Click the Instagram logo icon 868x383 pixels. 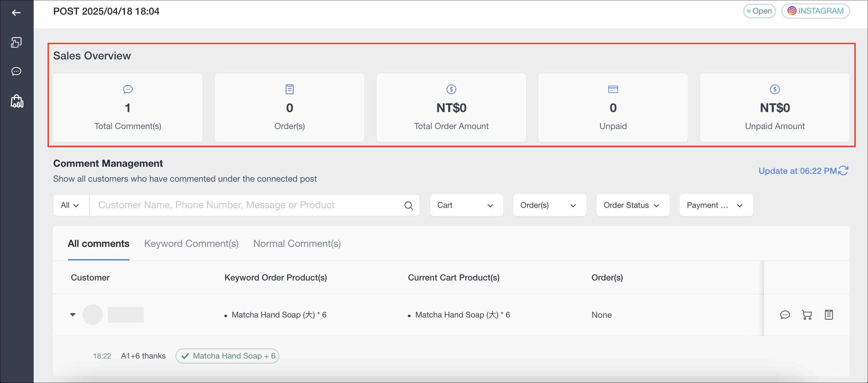[x=792, y=11]
